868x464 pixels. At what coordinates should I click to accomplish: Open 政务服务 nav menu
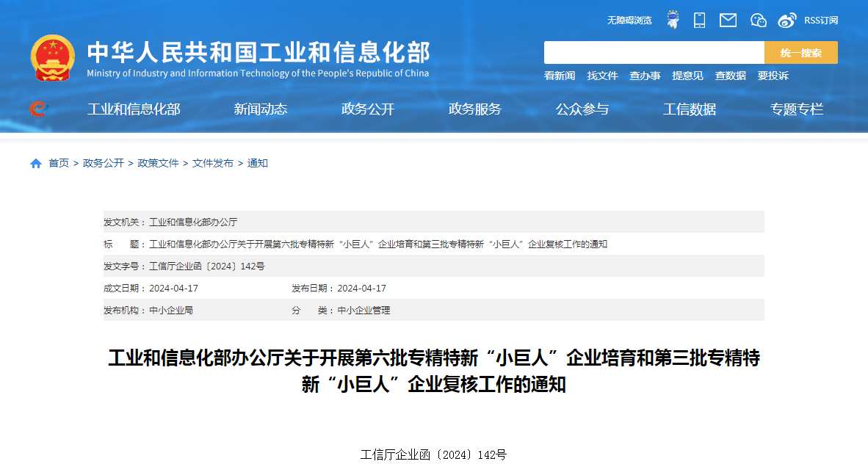[475, 109]
